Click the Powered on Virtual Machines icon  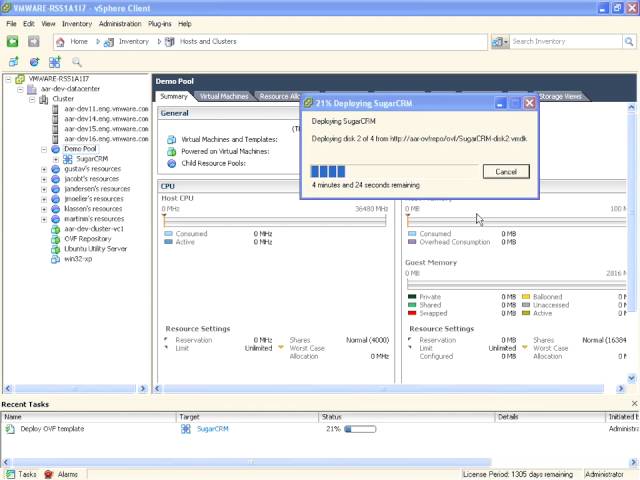[x=171, y=151]
